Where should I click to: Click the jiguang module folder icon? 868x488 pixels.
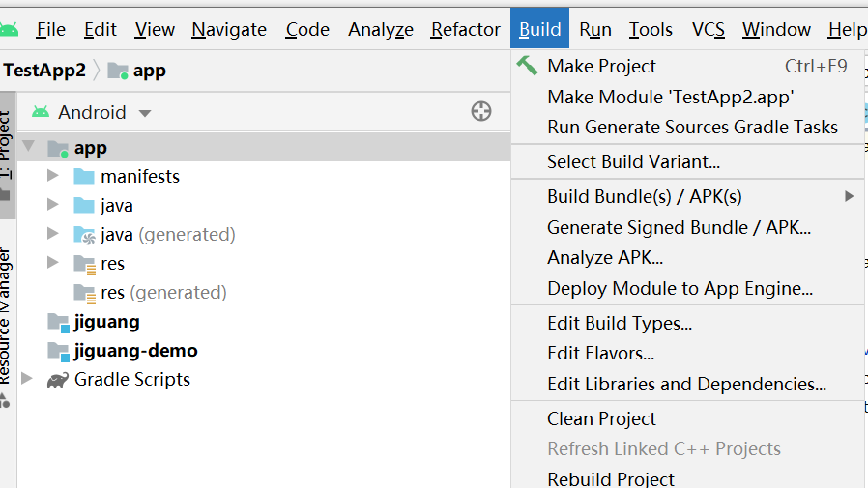click(x=58, y=322)
